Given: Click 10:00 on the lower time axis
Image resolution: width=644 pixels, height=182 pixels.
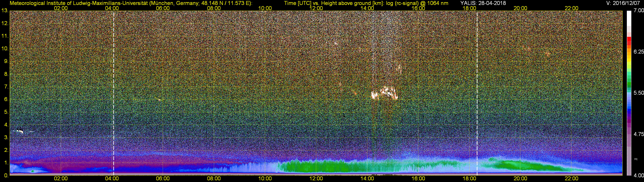Looking at the screenshot, I should tap(265, 179).
